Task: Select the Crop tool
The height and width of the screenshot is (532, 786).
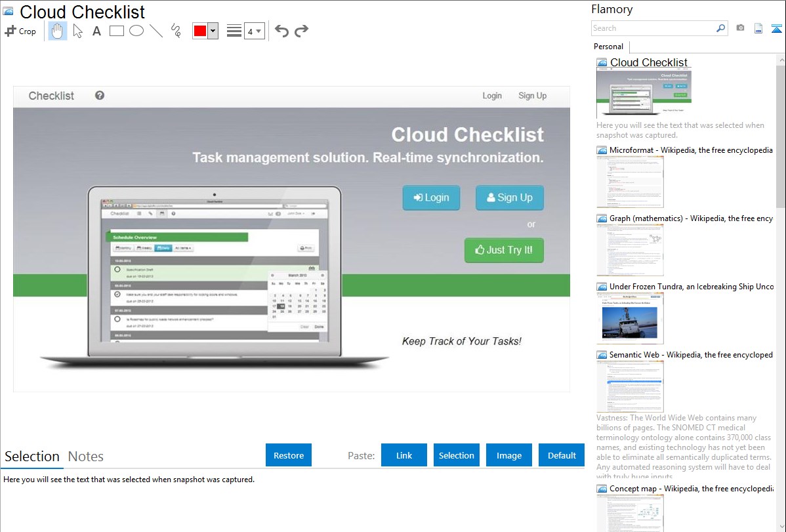Action: coord(20,31)
